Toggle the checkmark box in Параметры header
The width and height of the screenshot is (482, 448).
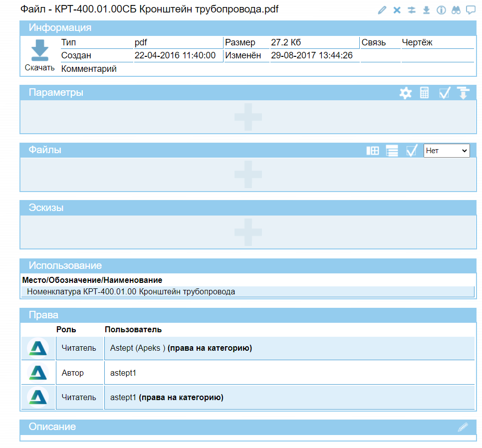tap(444, 93)
